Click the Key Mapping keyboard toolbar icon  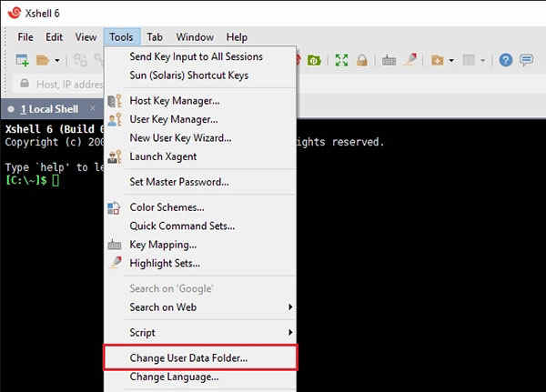pyautogui.click(x=389, y=61)
